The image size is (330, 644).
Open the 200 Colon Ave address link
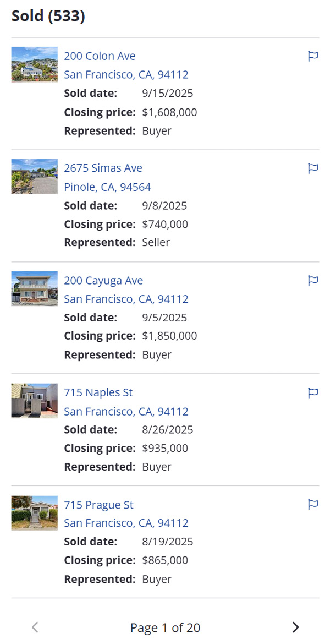[100, 56]
